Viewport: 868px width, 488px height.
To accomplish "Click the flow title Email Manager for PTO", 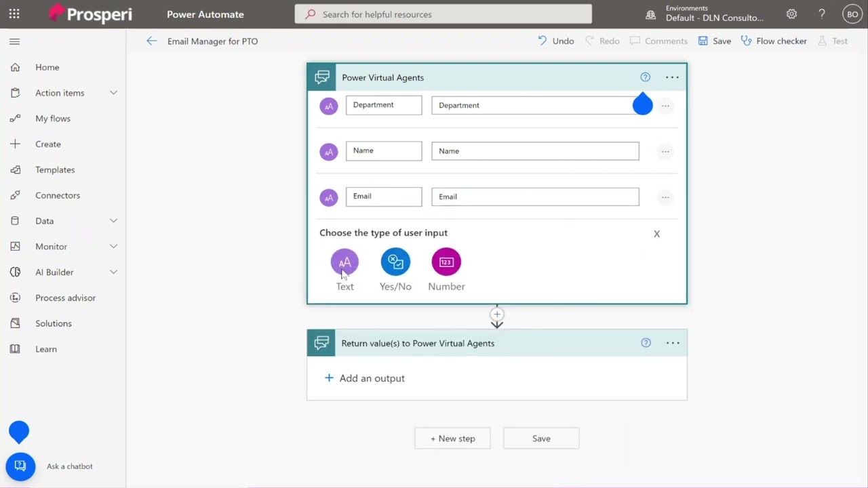I will pos(212,41).
